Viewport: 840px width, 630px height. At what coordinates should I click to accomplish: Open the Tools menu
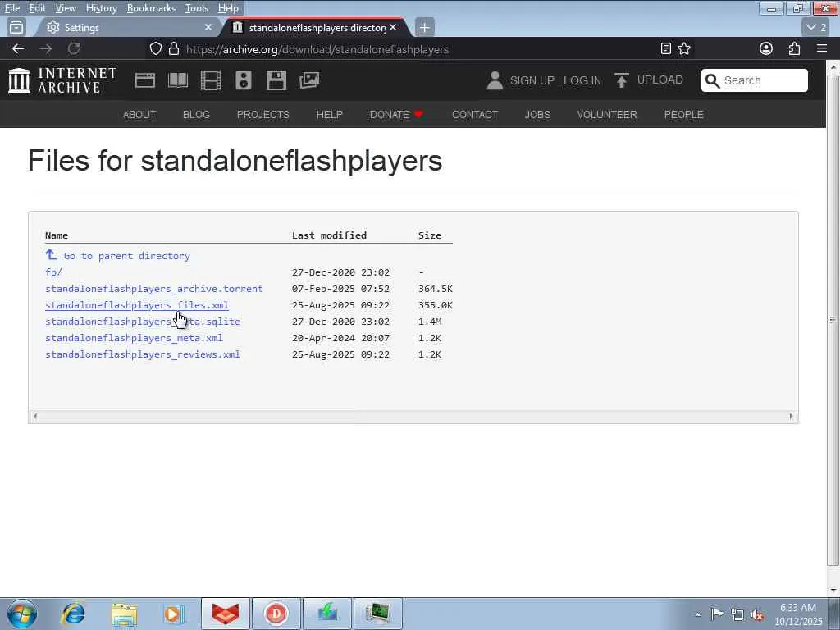tap(197, 8)
